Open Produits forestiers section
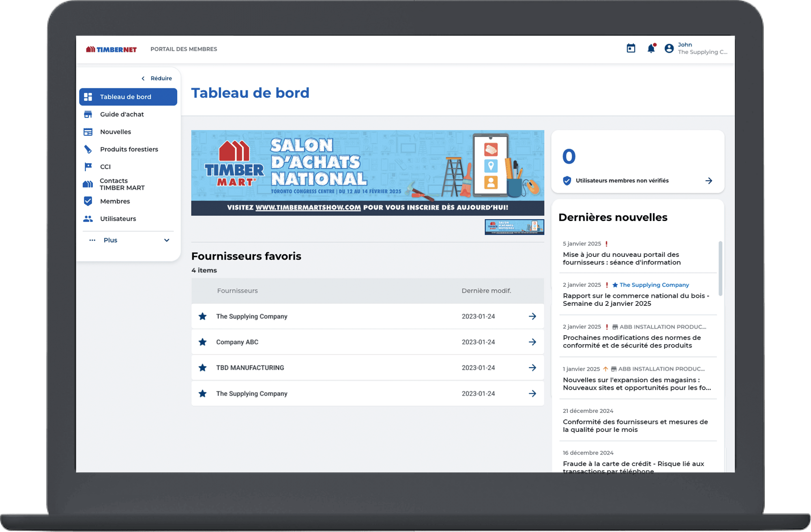The image size is (811, 532). (128, 149)
